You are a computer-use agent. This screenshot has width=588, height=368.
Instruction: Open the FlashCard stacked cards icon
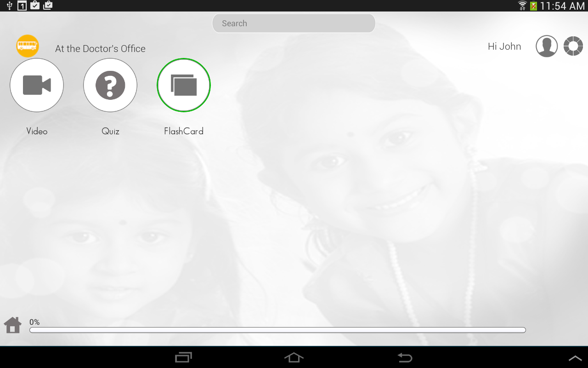click(x=184, y=85)
